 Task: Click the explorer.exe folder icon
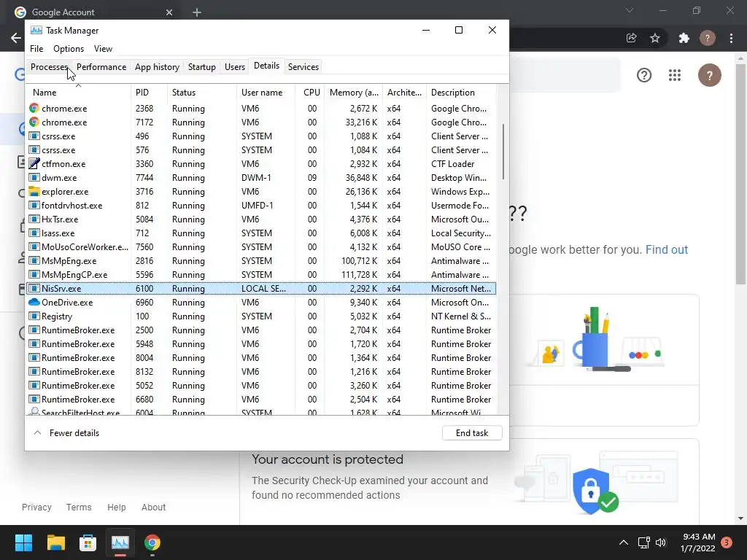(x=34, y=192)
